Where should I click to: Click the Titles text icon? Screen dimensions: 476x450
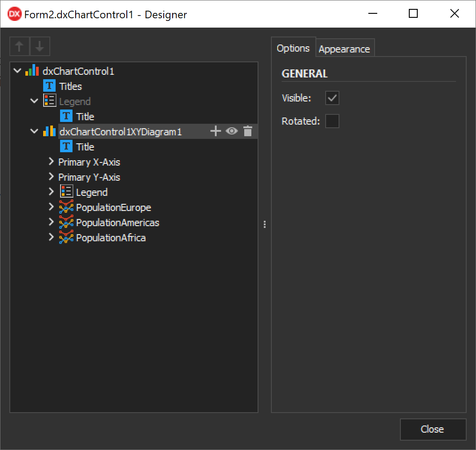click(49, 86)
